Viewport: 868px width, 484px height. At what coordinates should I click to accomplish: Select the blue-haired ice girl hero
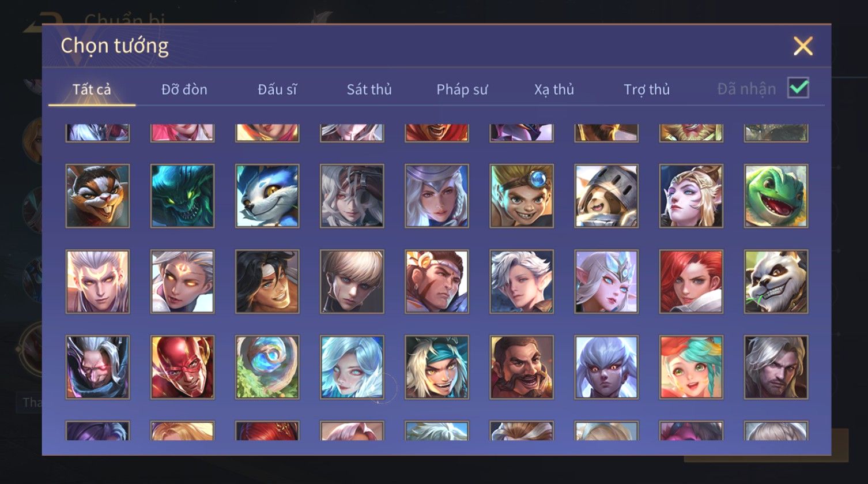point(352,367)
